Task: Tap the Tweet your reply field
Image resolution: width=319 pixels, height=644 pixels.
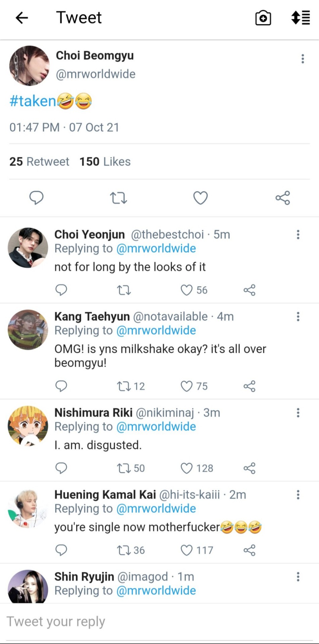Action: [x=134, y=622]
